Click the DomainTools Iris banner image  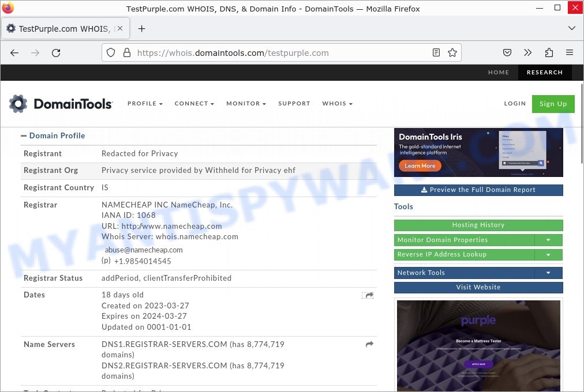pos(478,153)
